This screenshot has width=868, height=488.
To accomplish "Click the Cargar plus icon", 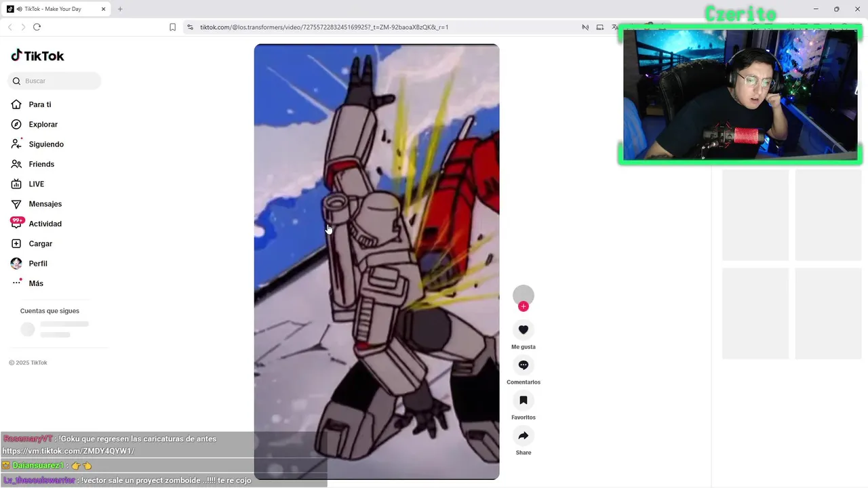I will (16, 243).
